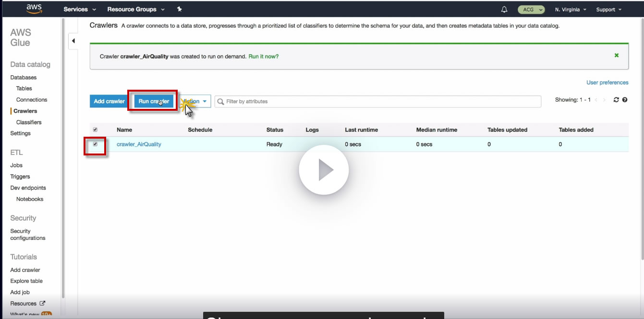Open the help question mark icon
The image size is (644, 319).
coord(625,100)
